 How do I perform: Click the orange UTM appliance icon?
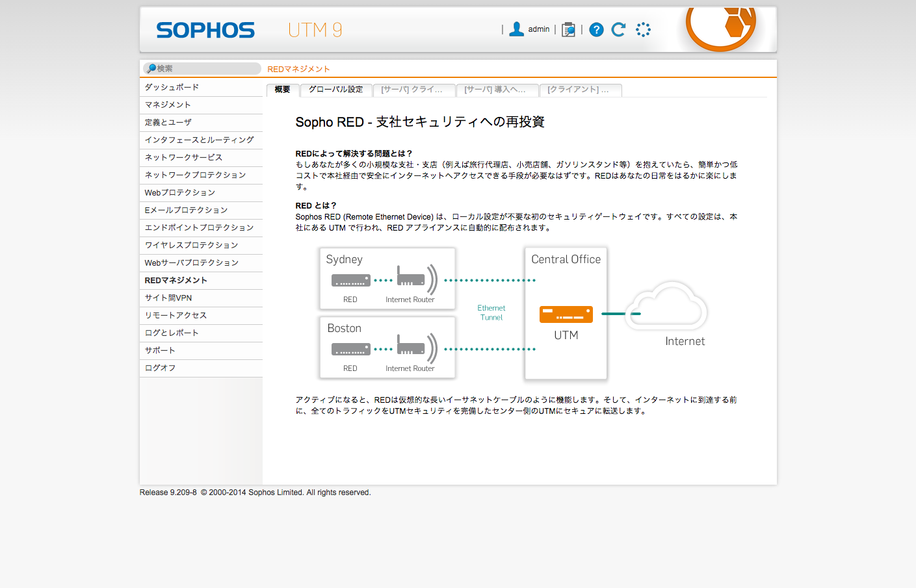tap(566, 314)
